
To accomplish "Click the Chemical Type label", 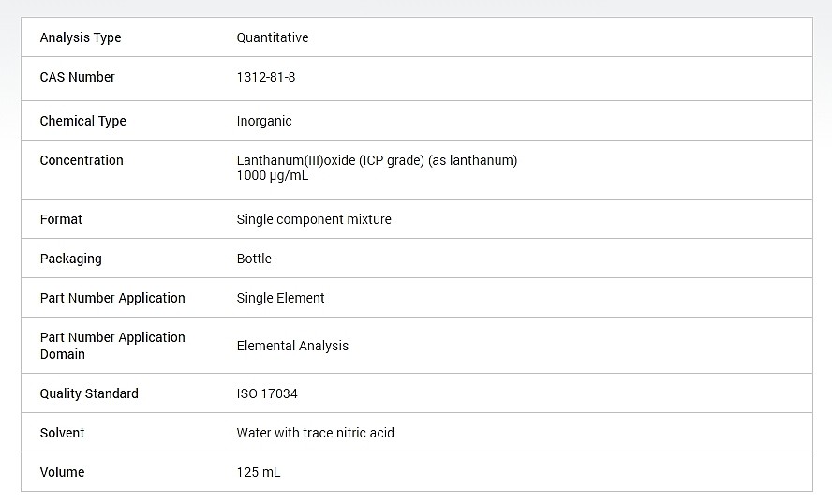I will (82, 121).
